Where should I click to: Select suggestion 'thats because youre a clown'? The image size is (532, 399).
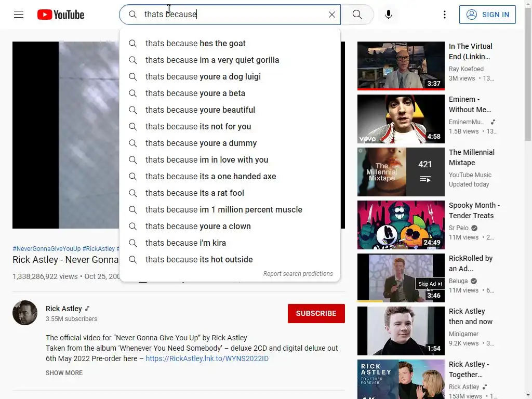(230, 227)
